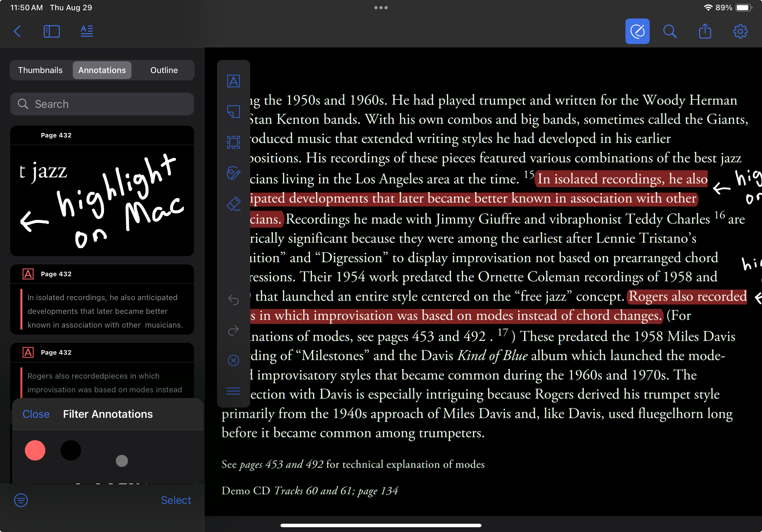762x532 pixels.
Task: Click the annotations Search field
Action: click(x=102, y=104)
